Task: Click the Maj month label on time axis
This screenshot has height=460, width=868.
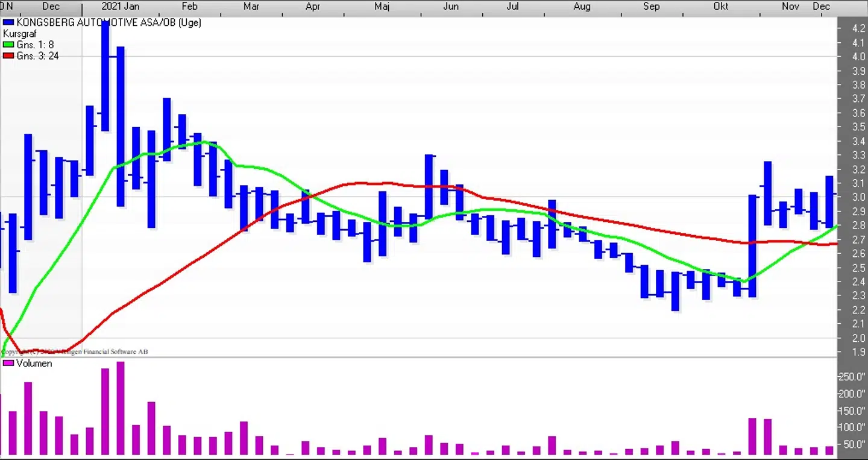Action: click(382, 7)
